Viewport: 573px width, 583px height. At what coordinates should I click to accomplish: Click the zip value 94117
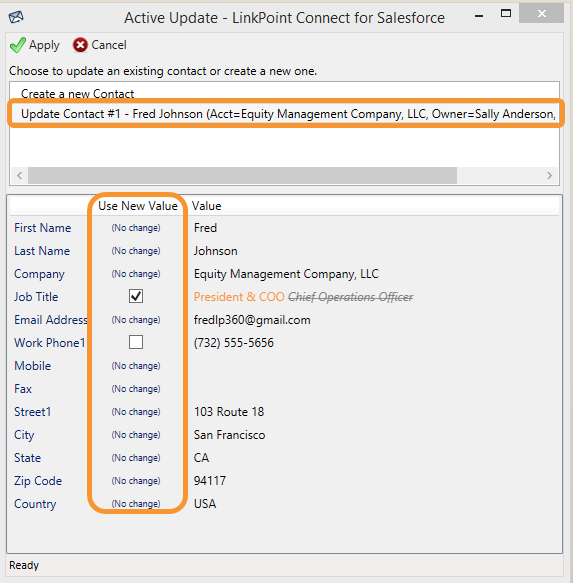pos(210,481)
